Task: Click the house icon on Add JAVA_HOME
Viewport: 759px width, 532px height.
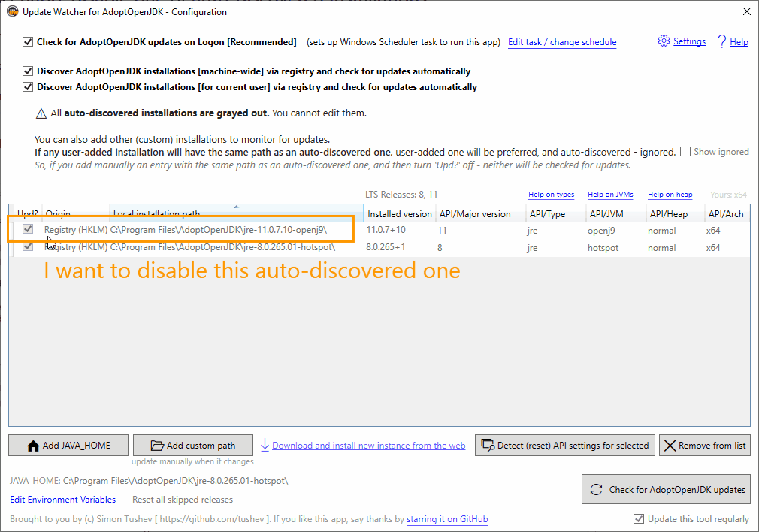Action: (33, 446)
